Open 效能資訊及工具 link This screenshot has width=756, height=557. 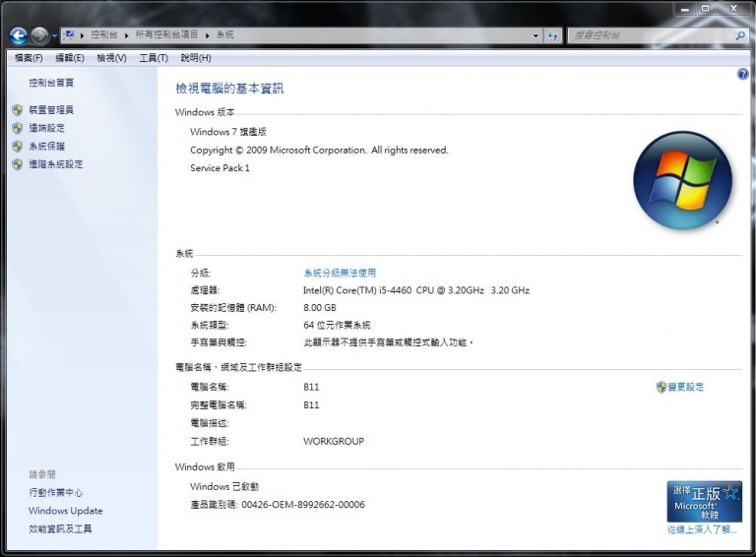pos(60,528)
